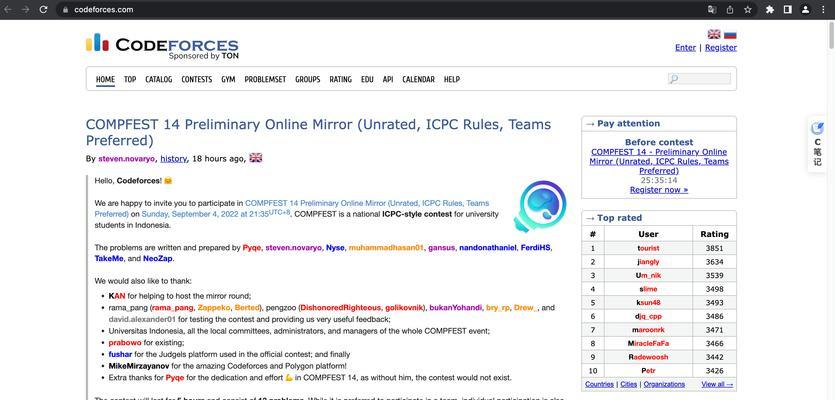Open the CALENDAR menu item
The height and width of the screenshot is (400, 835).
pyautogui.click(x=418, y=79)
